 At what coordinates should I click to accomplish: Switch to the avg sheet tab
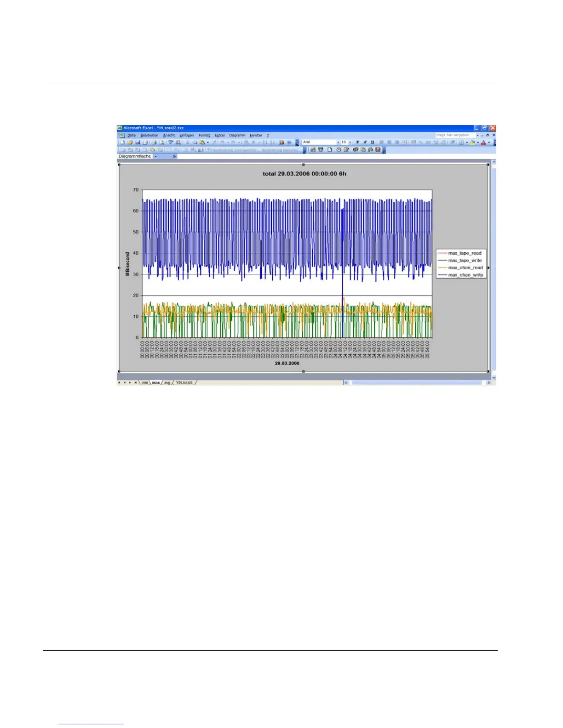[x=167, y=382]
